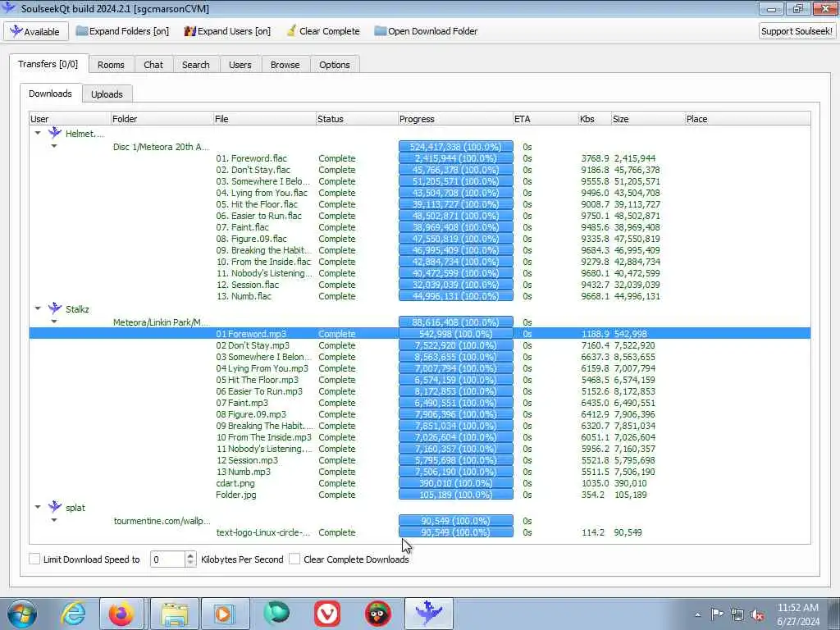840x630 pixels.
Task: Sort by the Place column header
Action: (x=747, y=119)
